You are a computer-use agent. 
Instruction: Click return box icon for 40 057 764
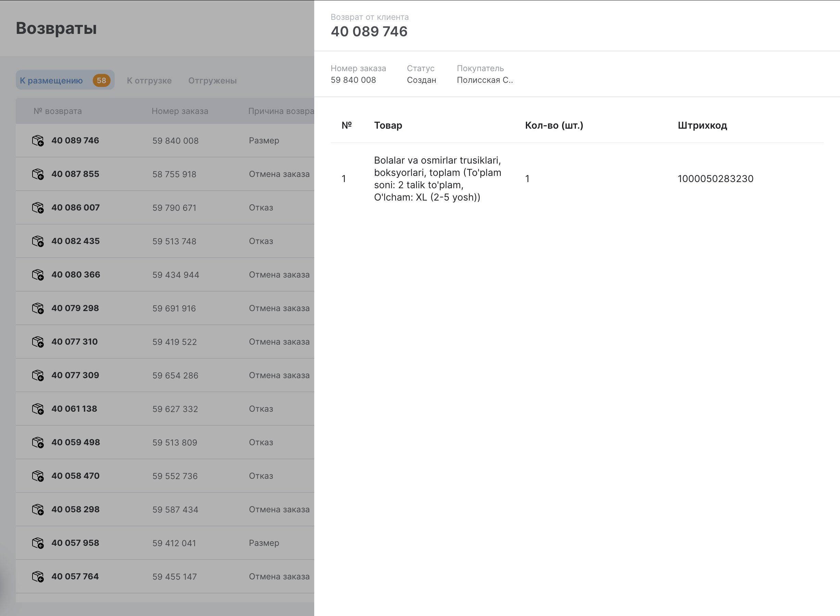(38, 577)
